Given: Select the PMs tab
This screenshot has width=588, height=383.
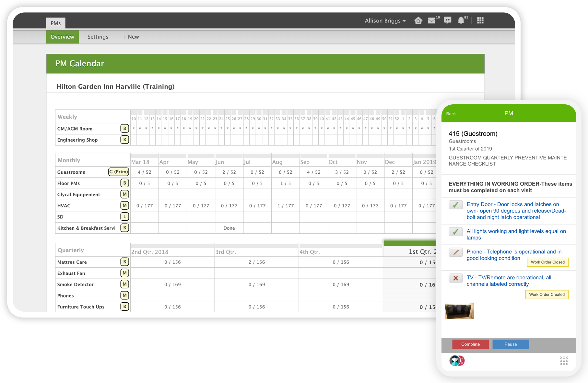Looking at the screenshot, I should pos(55,23).
